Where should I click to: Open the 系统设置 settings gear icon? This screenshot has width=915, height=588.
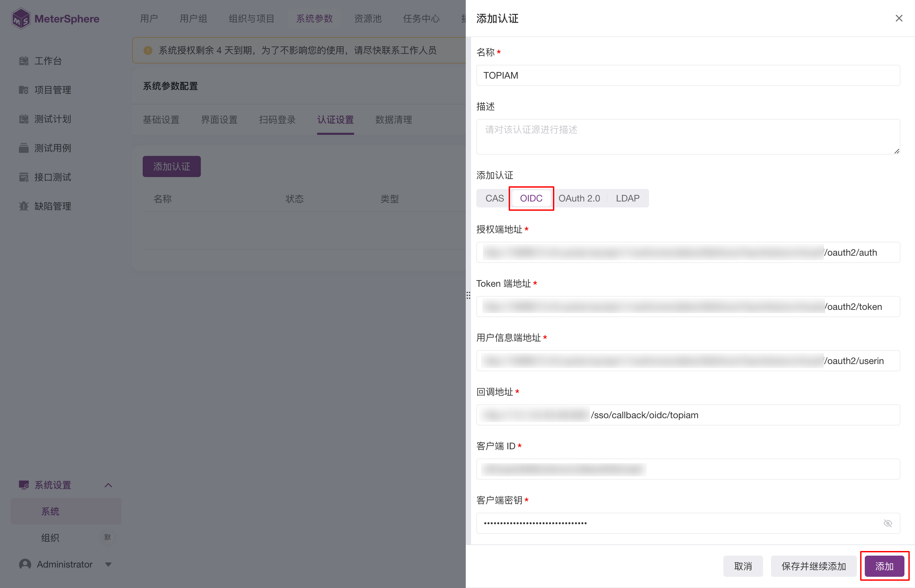coord(24,485)
